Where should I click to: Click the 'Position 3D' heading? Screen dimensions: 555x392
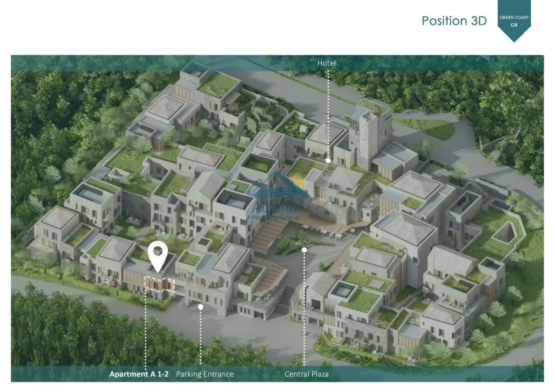454,20
